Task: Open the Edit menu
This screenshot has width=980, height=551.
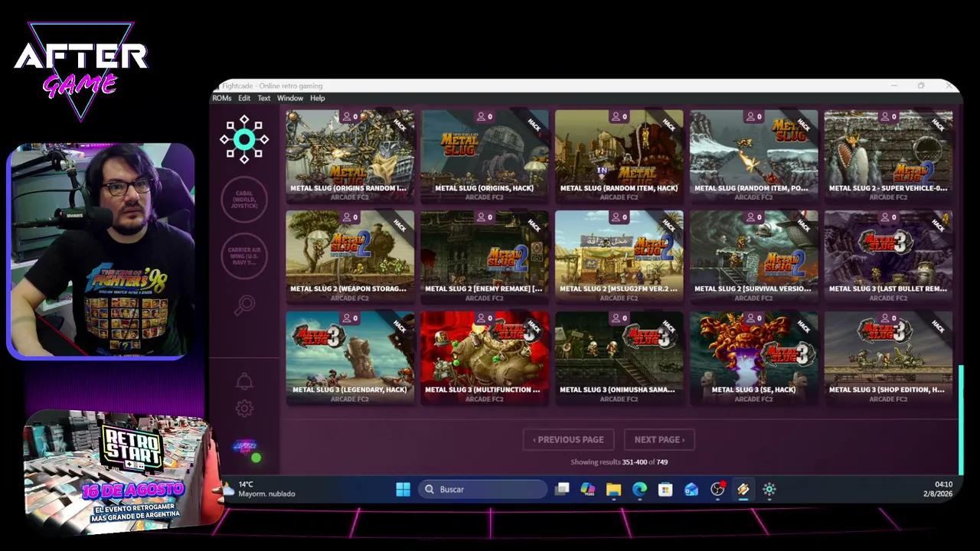Action: tap(244, 98)
